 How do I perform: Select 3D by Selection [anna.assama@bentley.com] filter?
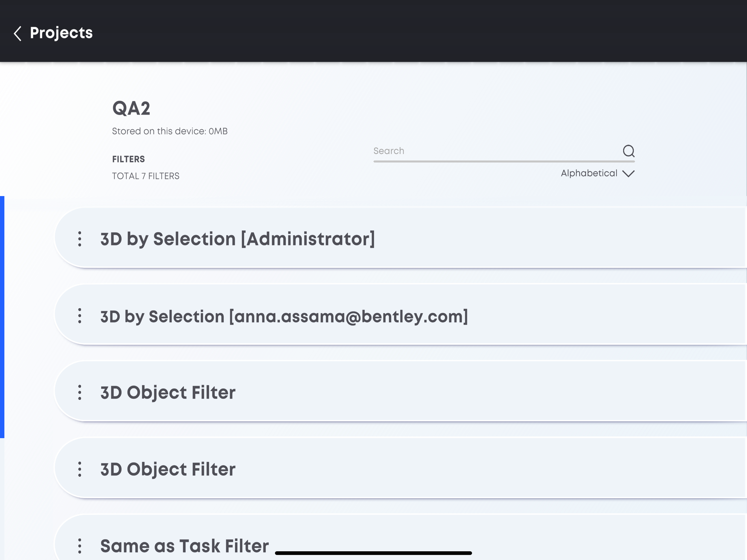click(x=401, y=314)
